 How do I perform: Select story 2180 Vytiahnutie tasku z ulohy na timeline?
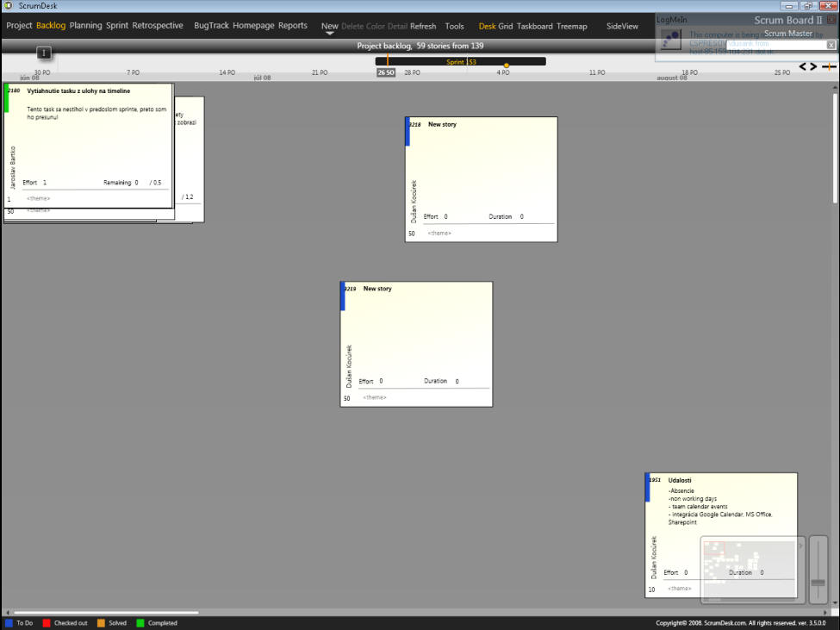tap(89, 145)
